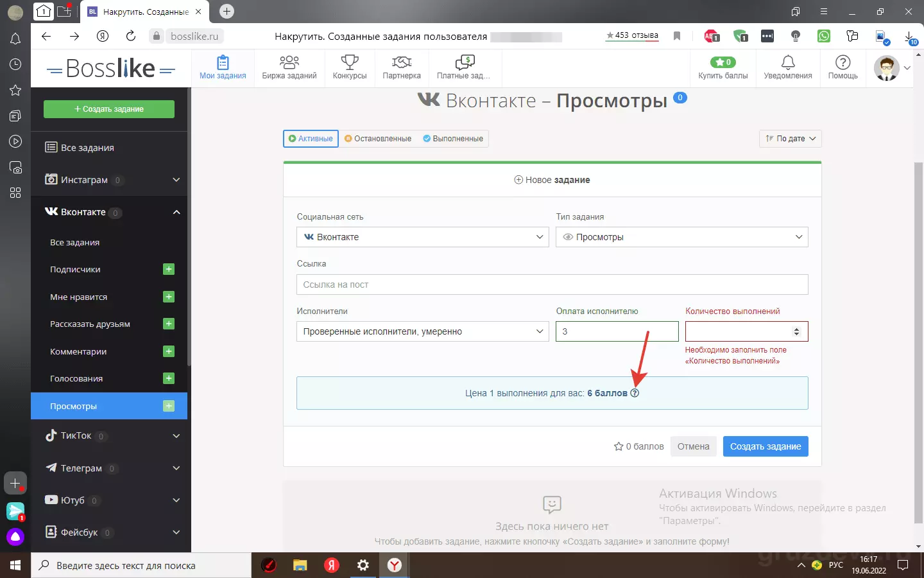The height and width of the screenshot is (578, 924).
Task: Click blue Создать задание form button
Action: click(x=766, y=446)
